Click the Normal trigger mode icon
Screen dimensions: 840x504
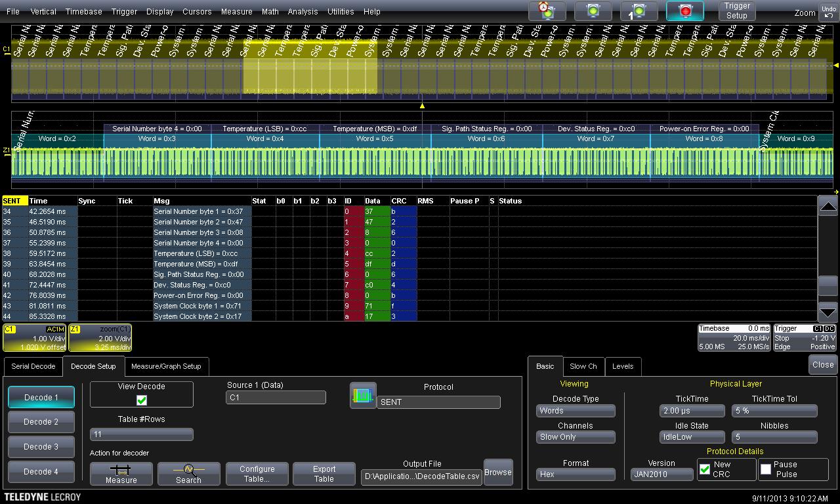593,11
